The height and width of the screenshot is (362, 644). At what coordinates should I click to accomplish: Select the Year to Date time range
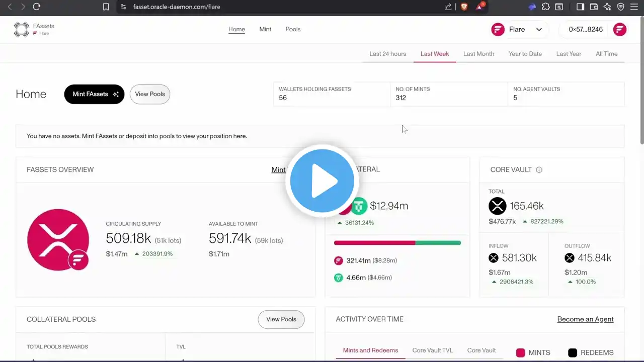[x=525, y=54]
